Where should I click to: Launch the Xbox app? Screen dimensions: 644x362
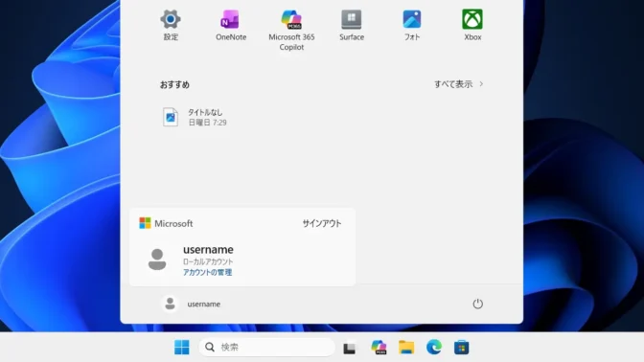pyautogui.click(x=472, y=25)
